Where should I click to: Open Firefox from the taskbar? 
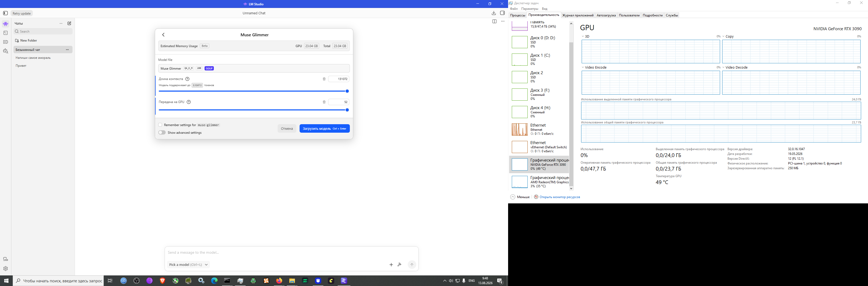point(279,281)
